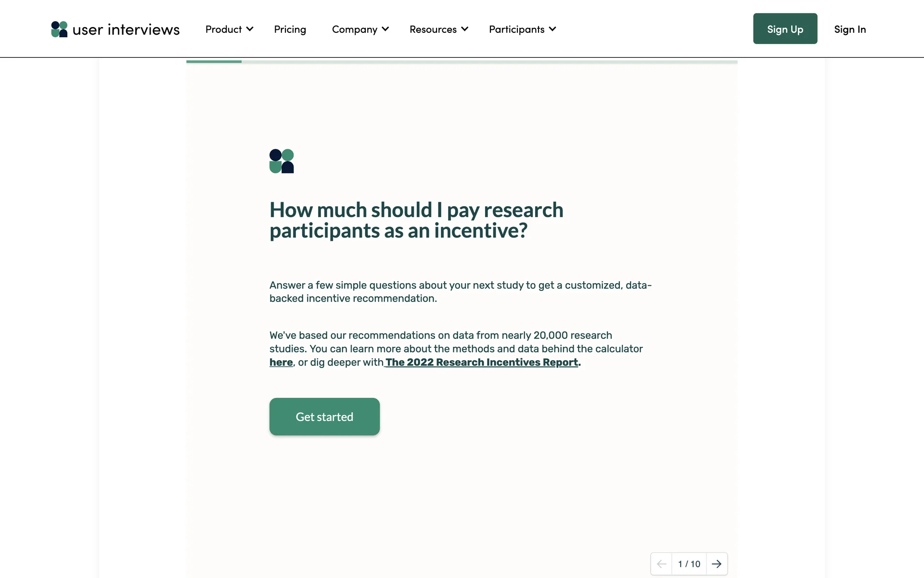The image size is (924, 578).
Task: Click the Sign Up button
Action: click(x=785, y=29)
